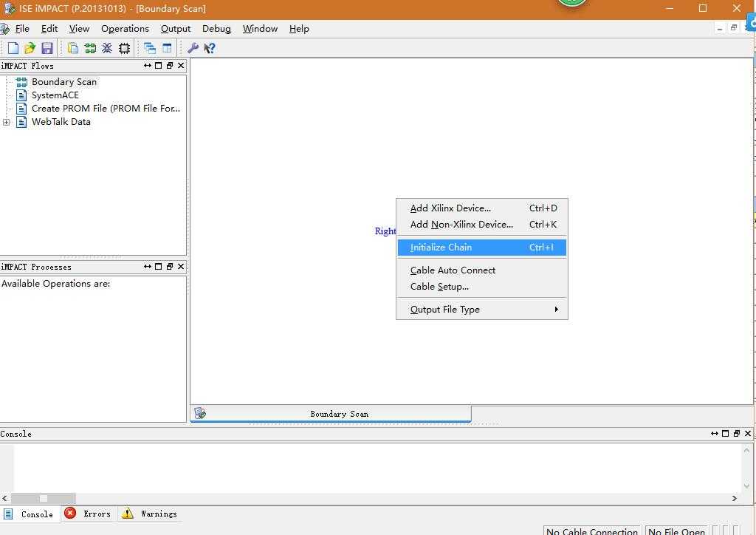Viewport: 756px width, 535px height.
Task: Open the Output menu
Action: (x=176, y=29)
